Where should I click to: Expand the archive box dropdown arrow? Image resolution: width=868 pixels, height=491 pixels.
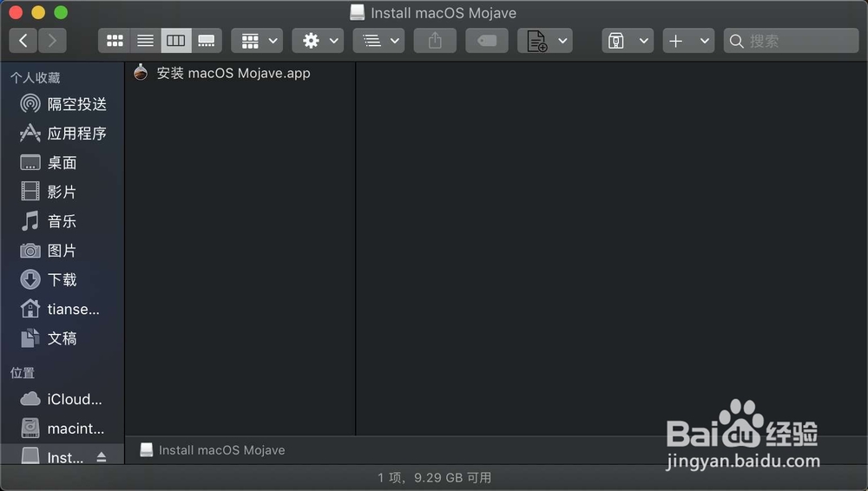point(644,41)
